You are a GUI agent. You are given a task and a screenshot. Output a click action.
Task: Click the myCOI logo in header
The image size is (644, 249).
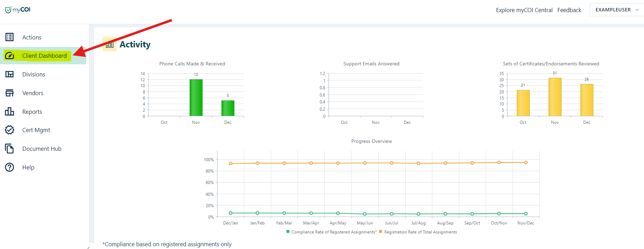click(x=18, y=10)
